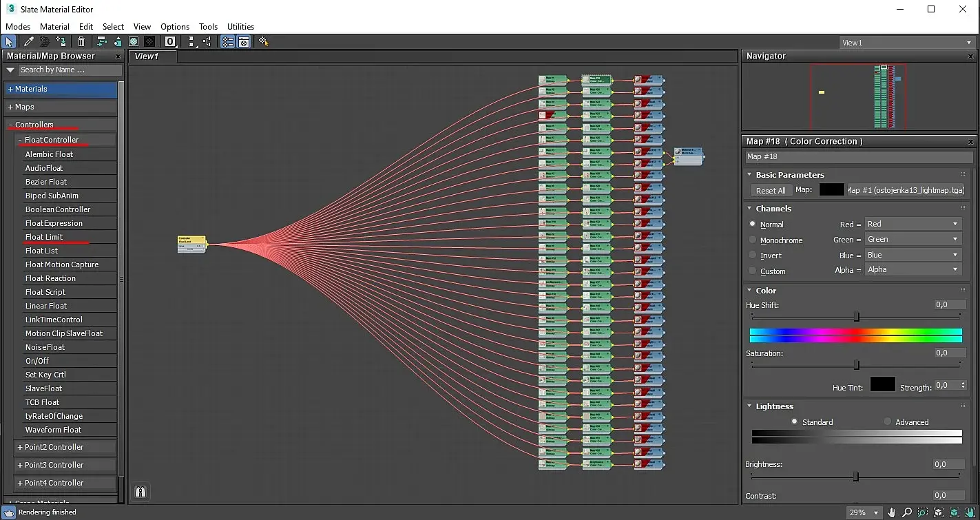Select the Monochrome radio button

click(x=753, y=240)
